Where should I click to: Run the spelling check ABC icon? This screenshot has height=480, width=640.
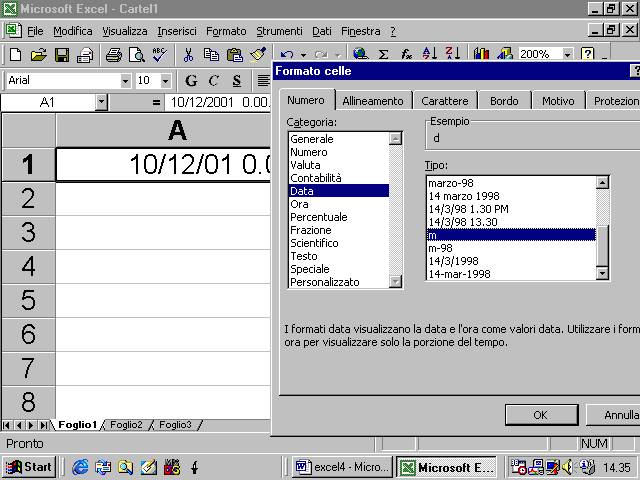[x=159, y=55]
